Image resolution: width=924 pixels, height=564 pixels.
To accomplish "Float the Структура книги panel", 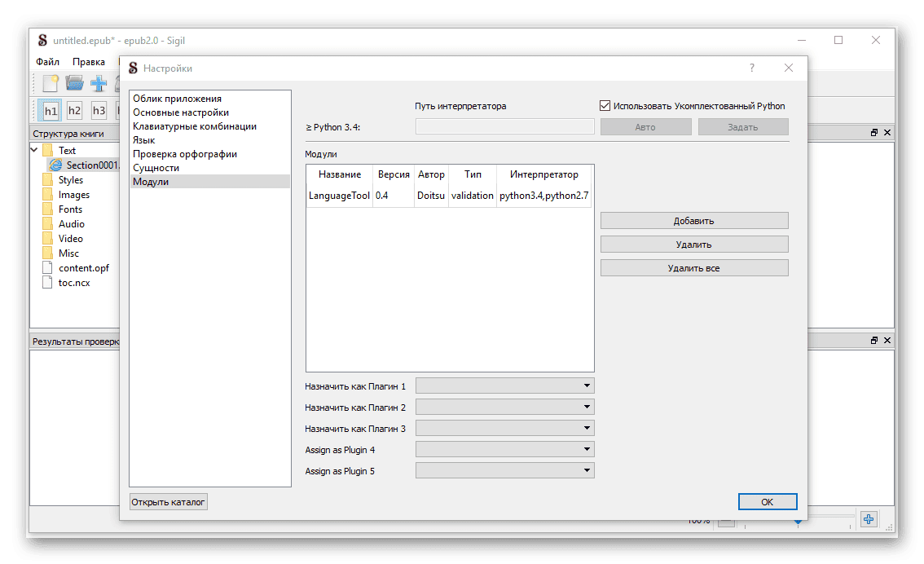I will pos(874,133).
